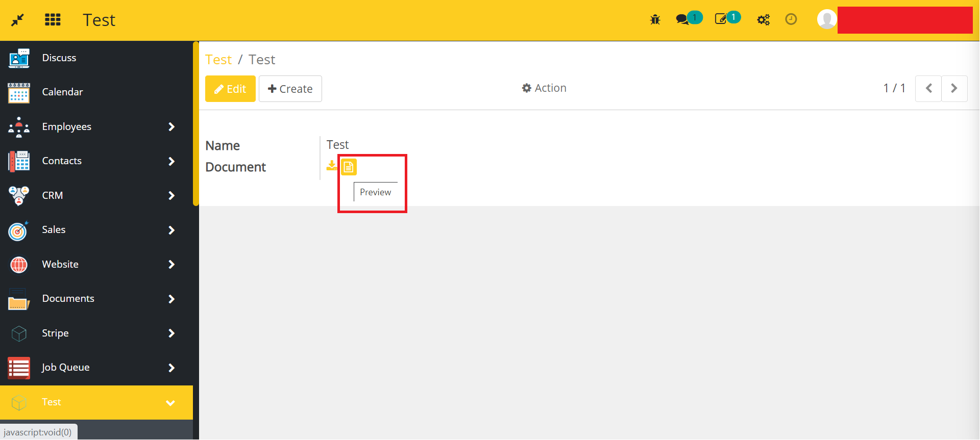
Task: Expand the Website submenu chevron
Action: pos(171,265)
